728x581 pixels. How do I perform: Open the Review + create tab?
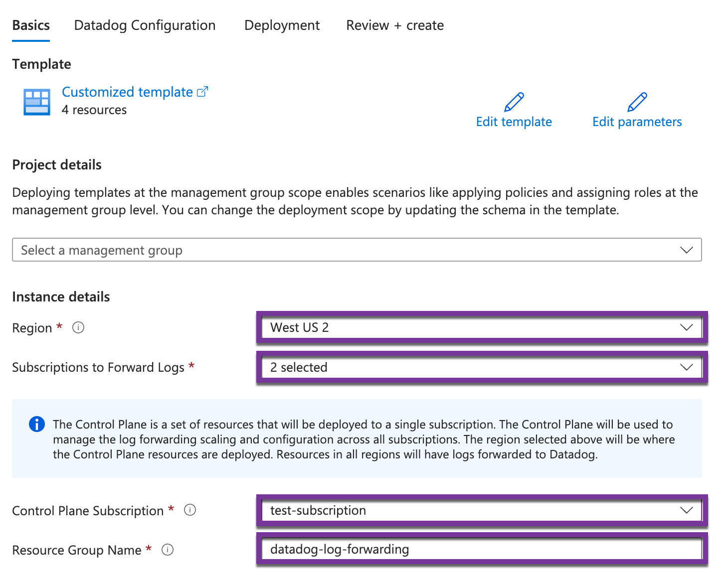point(394,25)
